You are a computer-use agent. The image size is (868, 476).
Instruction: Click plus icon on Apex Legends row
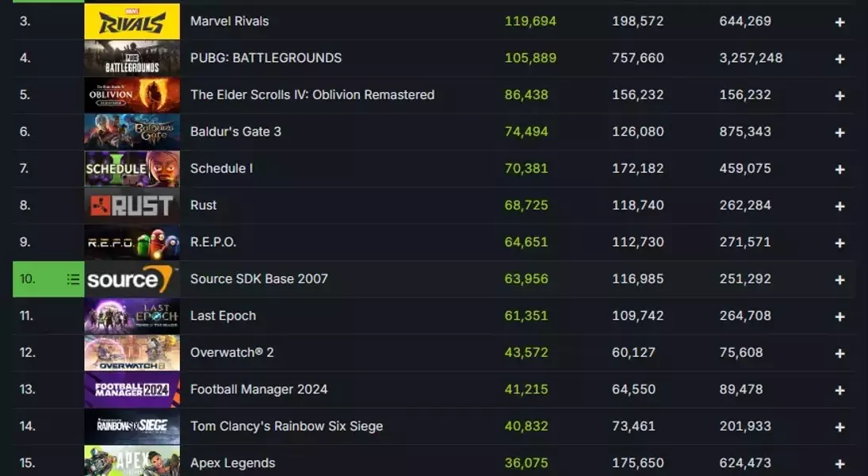click(839, 464)
